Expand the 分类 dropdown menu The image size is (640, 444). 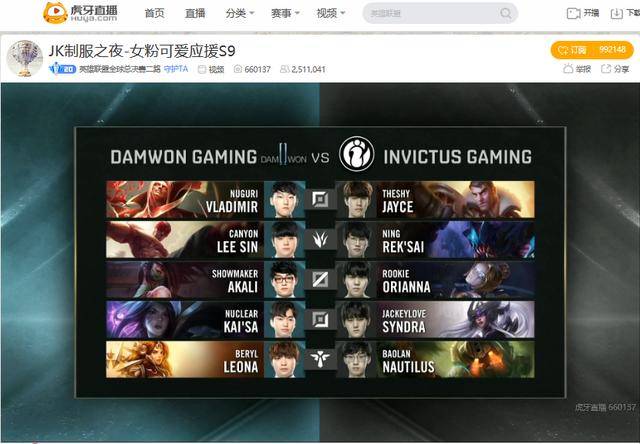pos(240,13)
